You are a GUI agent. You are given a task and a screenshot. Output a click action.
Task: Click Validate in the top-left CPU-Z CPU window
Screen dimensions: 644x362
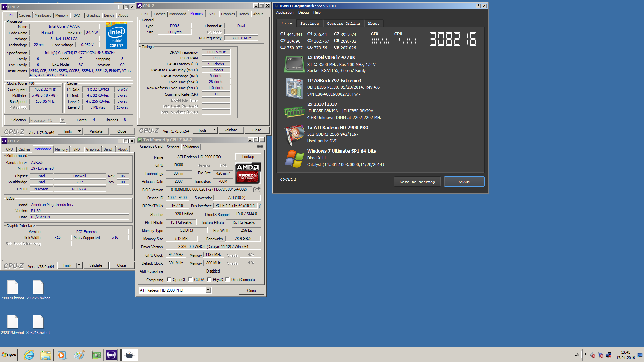[96, 131]
